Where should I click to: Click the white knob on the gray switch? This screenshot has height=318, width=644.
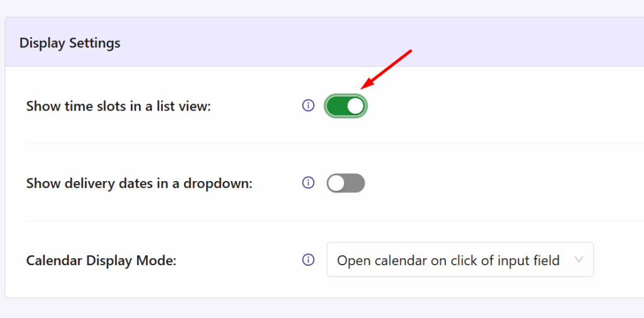click(x=336, y=183)
